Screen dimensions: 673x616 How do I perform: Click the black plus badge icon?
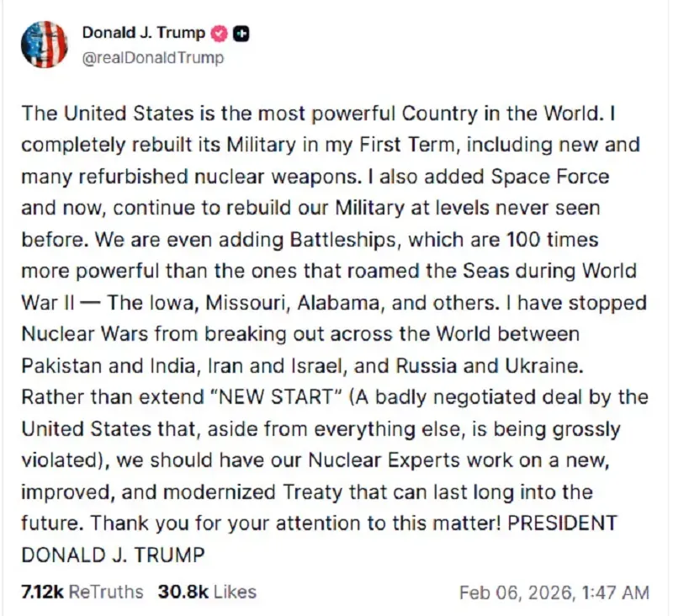pyautogui.click(x=241, y=34)
